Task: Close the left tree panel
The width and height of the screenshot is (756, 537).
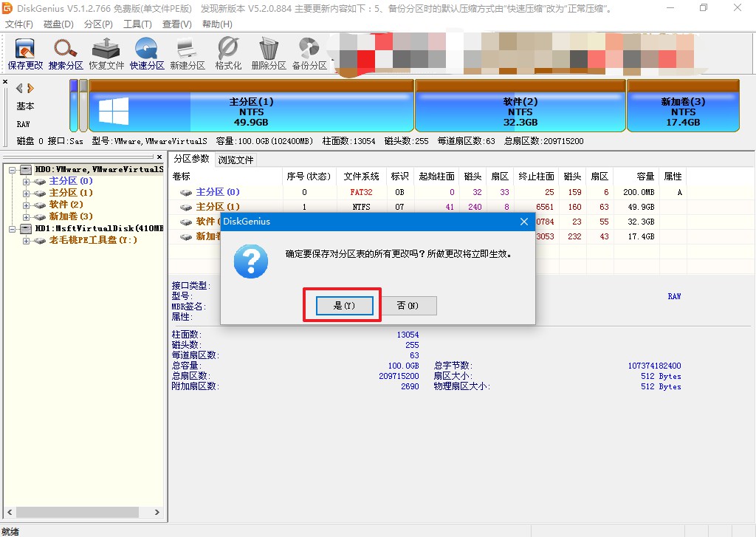Action: 159,157
